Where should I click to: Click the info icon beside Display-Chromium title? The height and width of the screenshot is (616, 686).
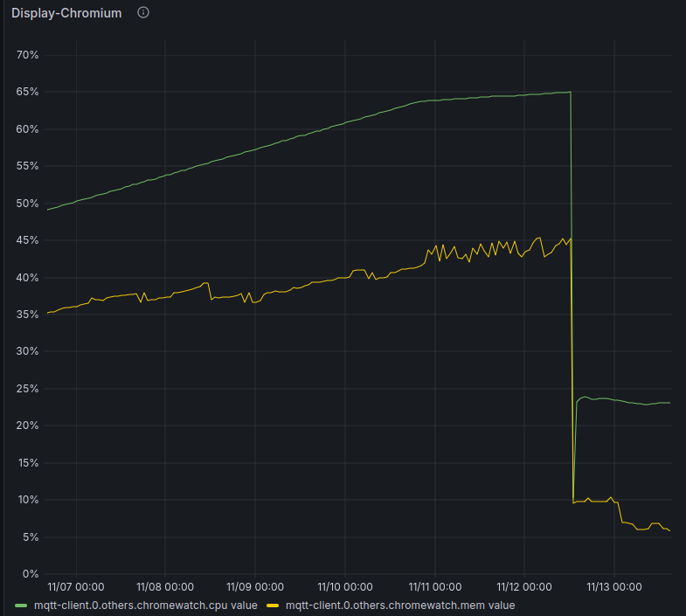point(143,13)
